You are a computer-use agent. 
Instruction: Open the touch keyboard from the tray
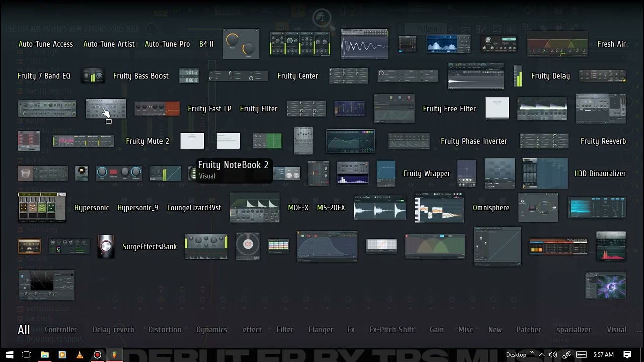point(581,355)
